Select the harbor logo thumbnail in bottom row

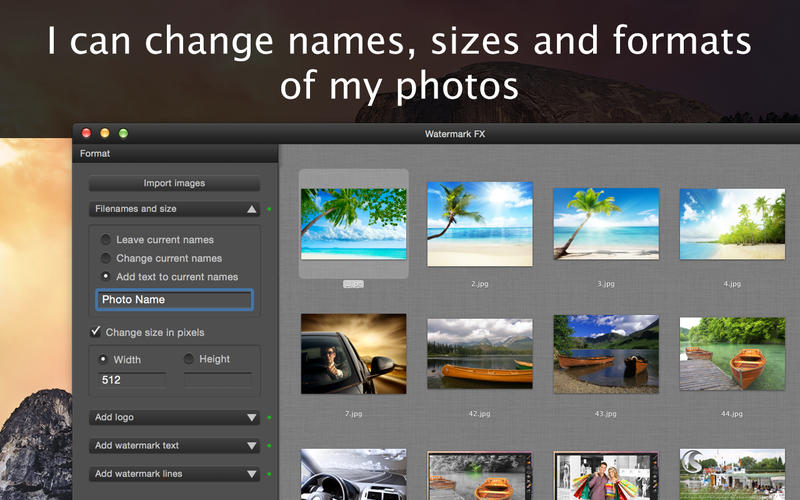tap(732, 474)
